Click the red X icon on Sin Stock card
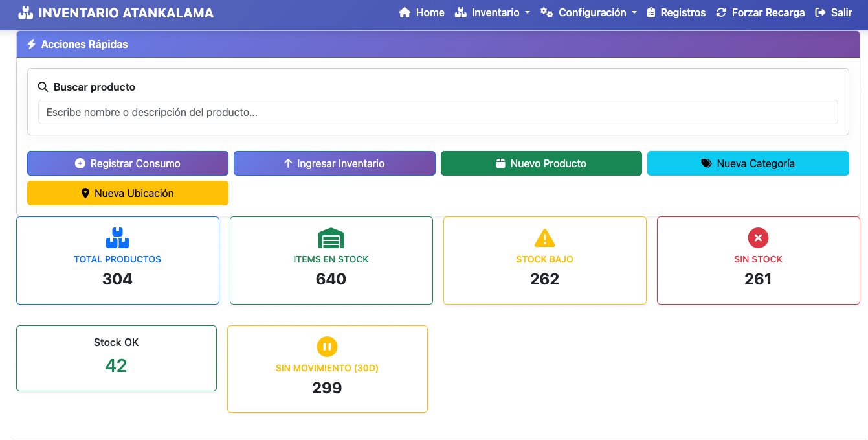The height and width of the screenshot is (440, 868). [758, 238]
